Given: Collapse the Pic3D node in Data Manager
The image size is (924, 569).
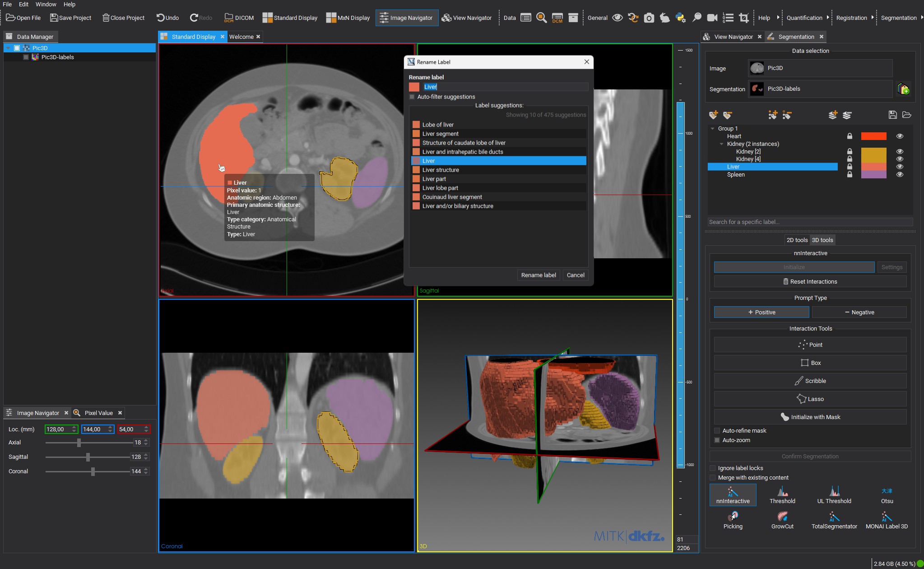Looking at the screenshot, I should tap(8, 48).
